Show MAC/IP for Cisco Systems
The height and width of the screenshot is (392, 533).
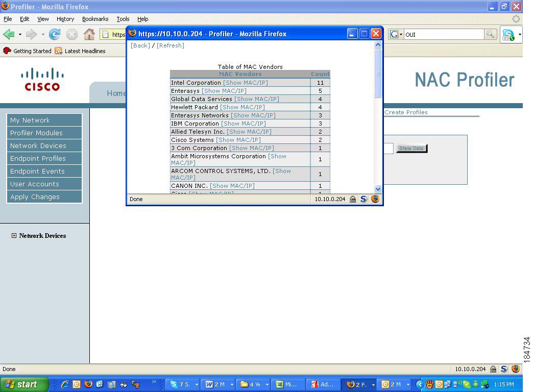click(238, 140)
